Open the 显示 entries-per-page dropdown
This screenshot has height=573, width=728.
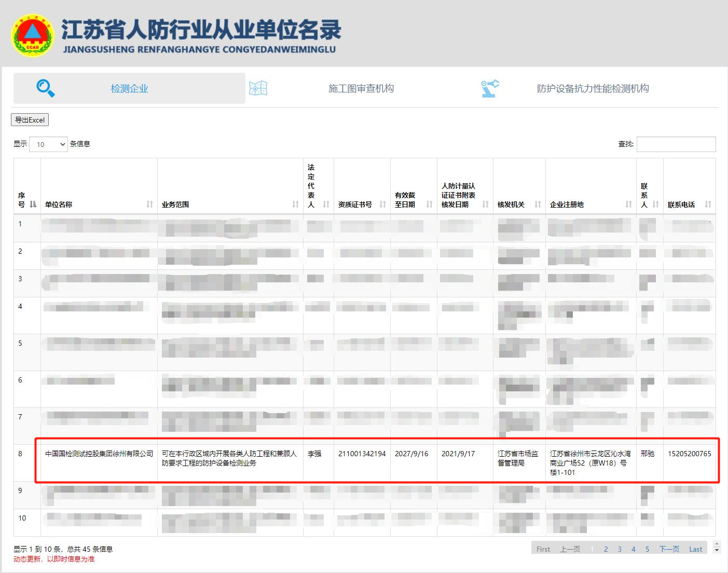click(49, 144)
